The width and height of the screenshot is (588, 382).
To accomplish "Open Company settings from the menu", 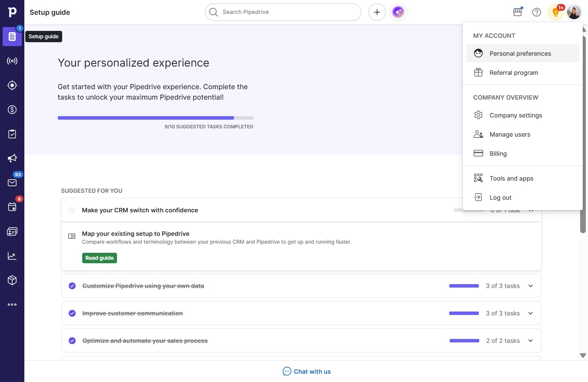I will click(x=523, y=115).
